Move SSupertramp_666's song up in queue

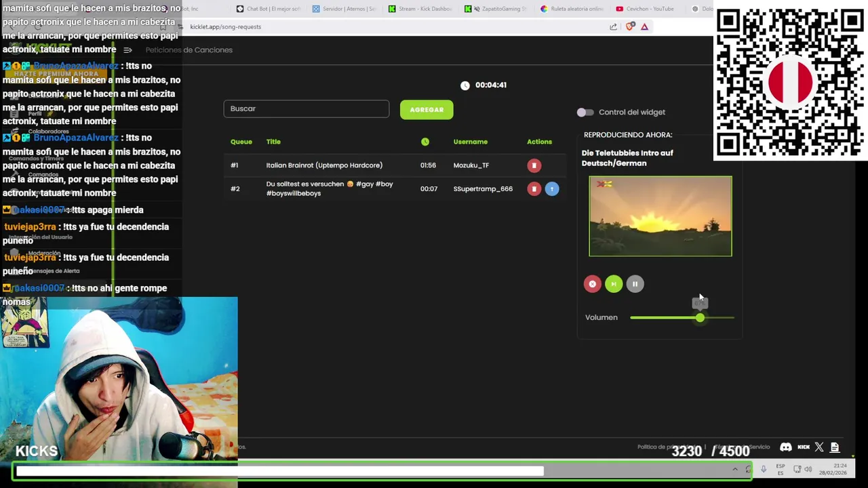click(x=552, y=189)
